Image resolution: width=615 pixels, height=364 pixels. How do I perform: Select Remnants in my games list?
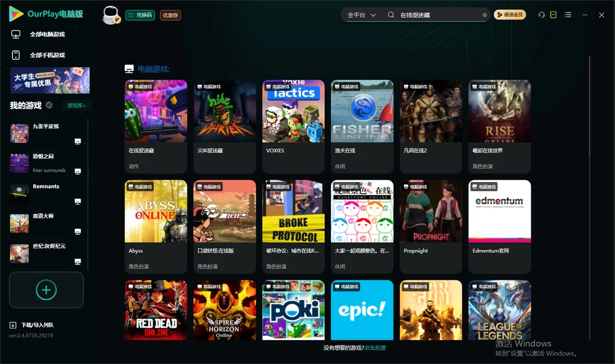point(46,193)
